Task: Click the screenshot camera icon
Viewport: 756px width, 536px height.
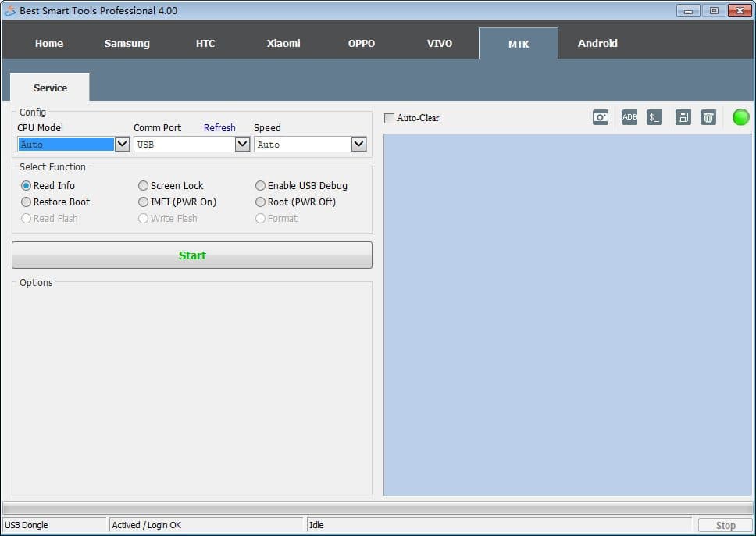Action: (x=601, y=117)
